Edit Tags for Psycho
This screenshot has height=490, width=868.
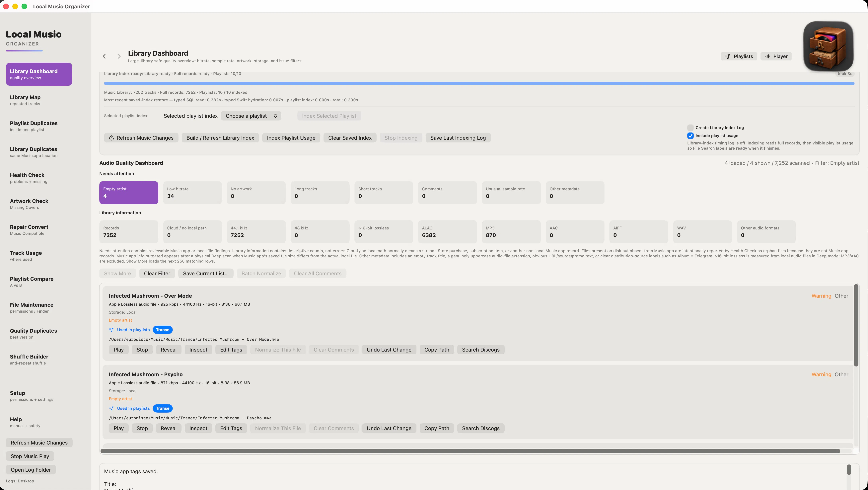[x=231, y=428]
